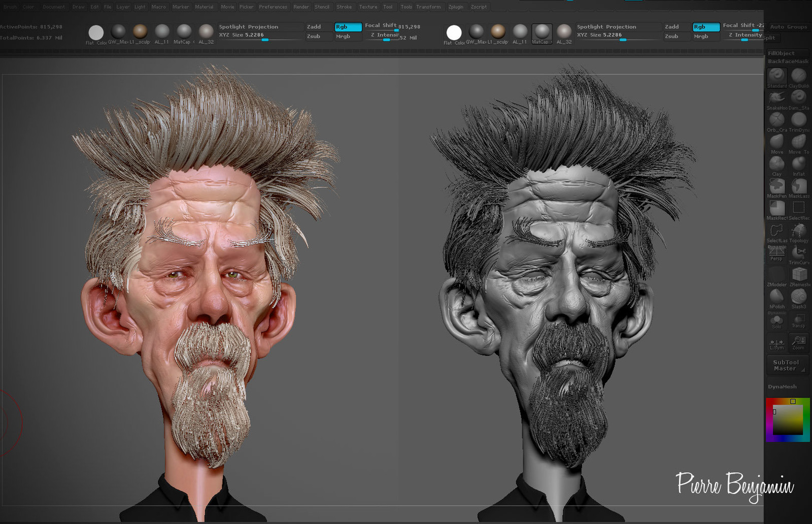Click the Auto Groups button

coord(788,27)
